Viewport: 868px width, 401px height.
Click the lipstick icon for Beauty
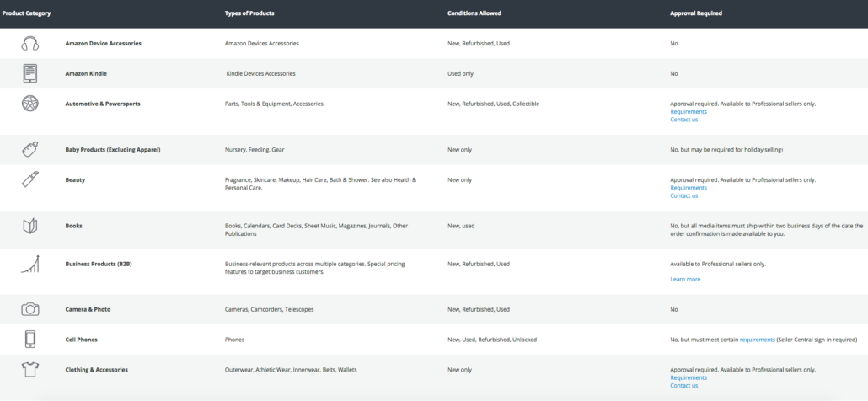coord(29,179)
